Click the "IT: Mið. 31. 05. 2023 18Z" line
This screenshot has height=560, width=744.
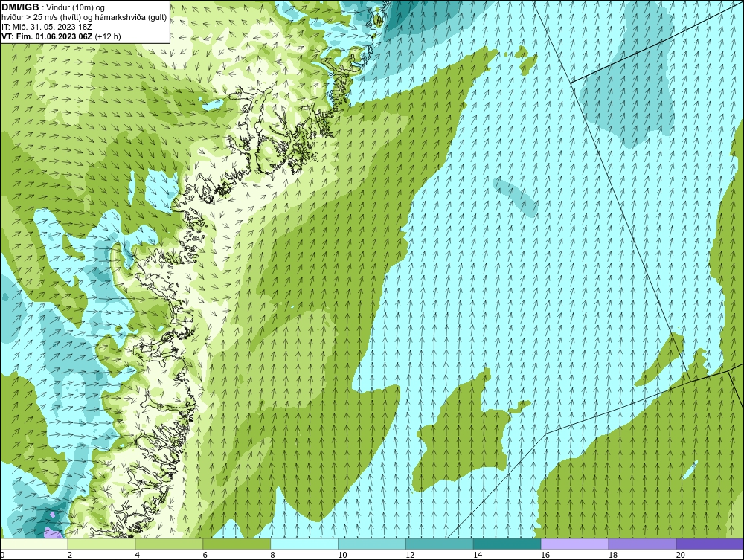click(47, 27)
